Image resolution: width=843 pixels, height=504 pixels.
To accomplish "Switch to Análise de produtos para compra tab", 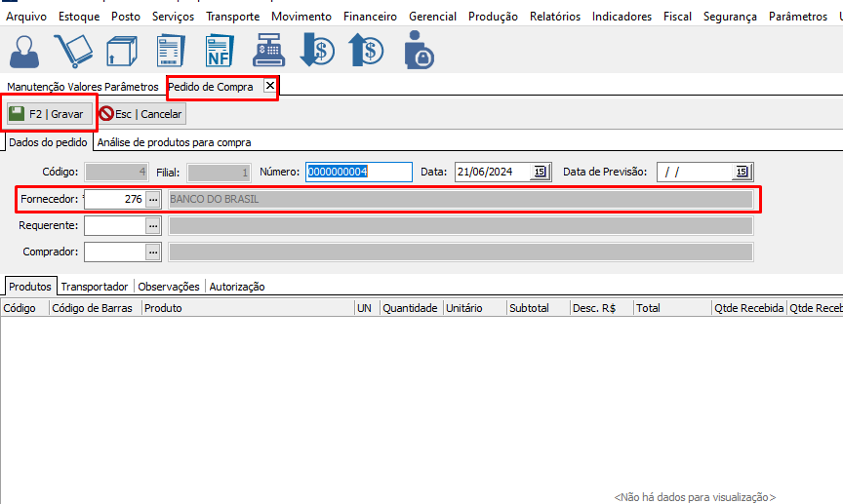I will tap(174, 142).
